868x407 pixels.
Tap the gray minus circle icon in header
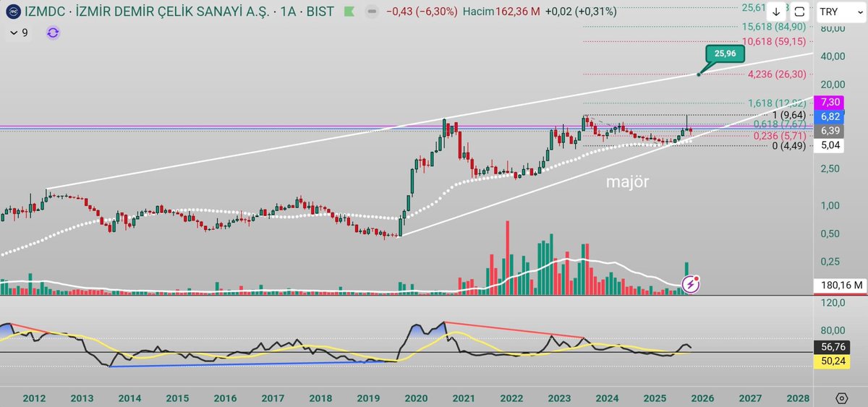click(372, 12)
